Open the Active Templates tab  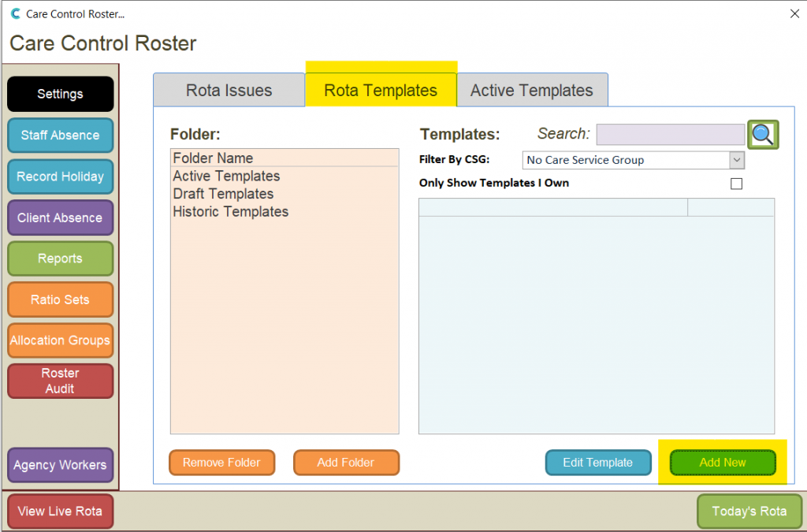click(532, 90)
